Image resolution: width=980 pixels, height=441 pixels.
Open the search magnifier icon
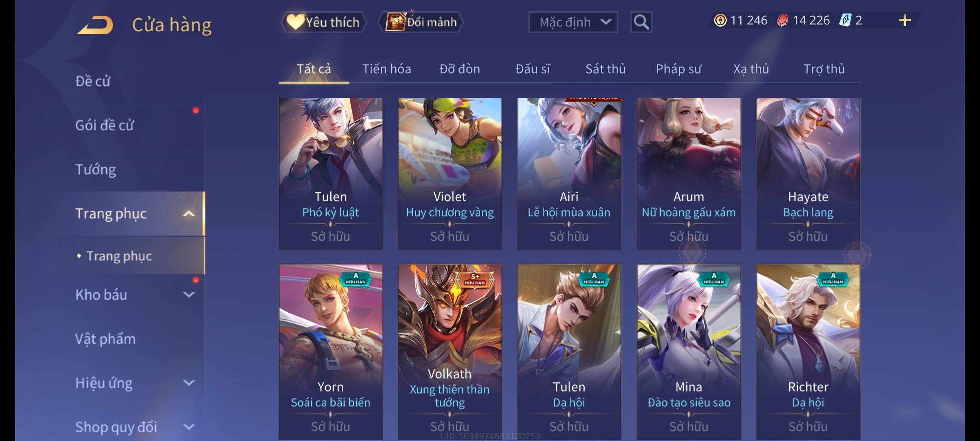click(x=641, y=22)
